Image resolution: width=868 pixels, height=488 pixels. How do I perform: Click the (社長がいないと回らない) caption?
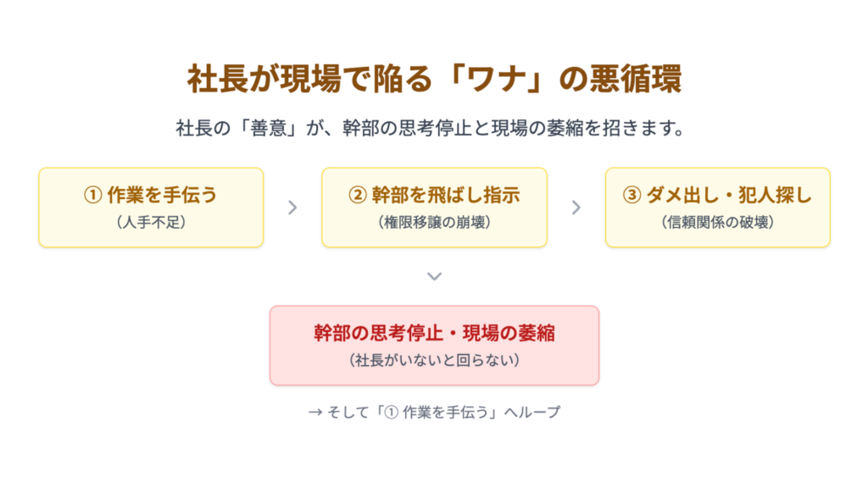click(x=434, y=359)
